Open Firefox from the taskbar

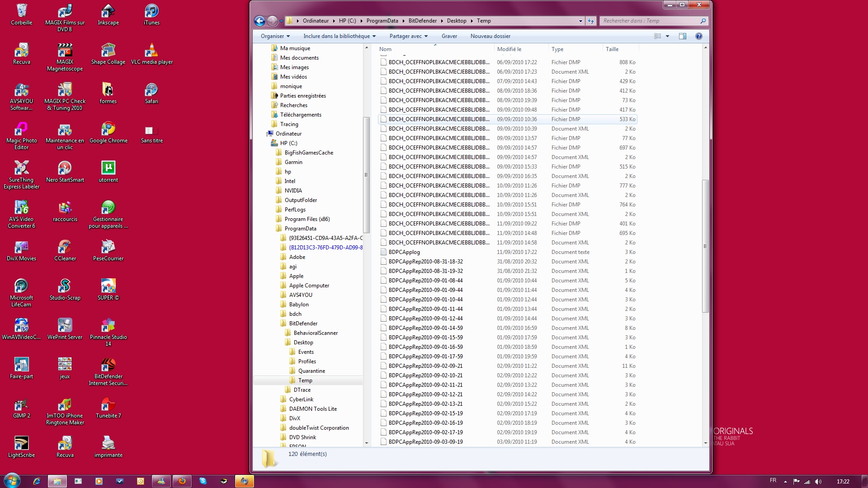182,481
